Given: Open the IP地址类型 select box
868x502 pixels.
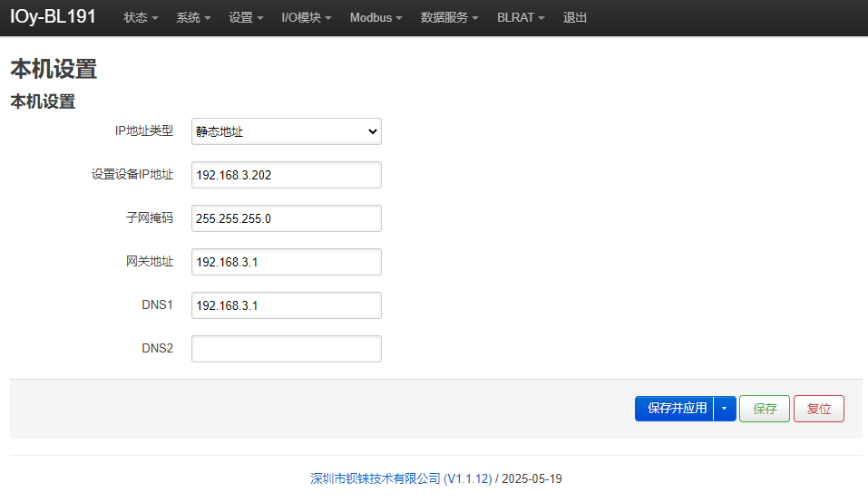Looking at the screenshot, I should [287, 131].
